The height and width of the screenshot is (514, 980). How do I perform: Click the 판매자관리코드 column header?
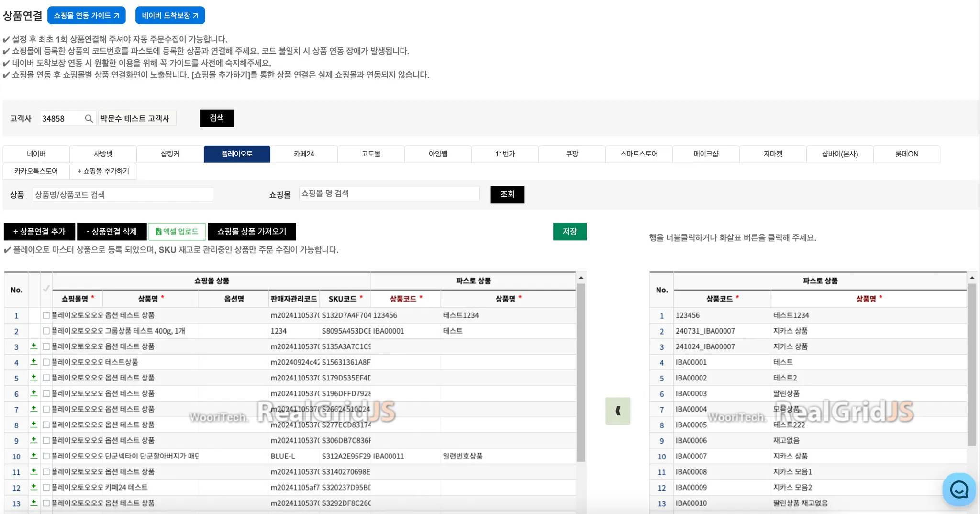click(295, 299)
